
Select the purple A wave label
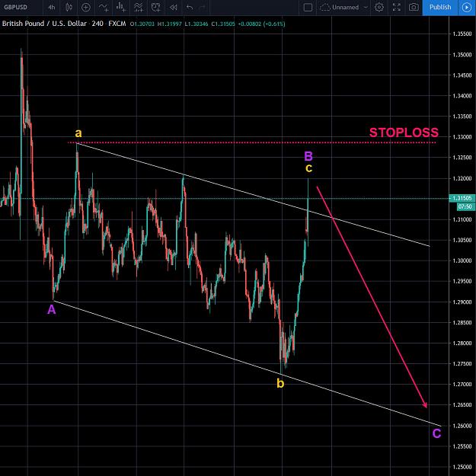[52, 310]
